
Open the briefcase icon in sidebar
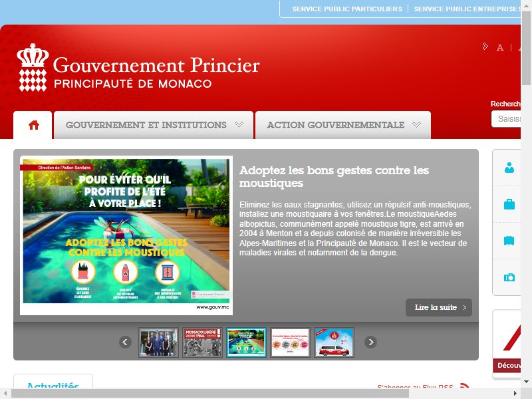click(x=509, y=204)
